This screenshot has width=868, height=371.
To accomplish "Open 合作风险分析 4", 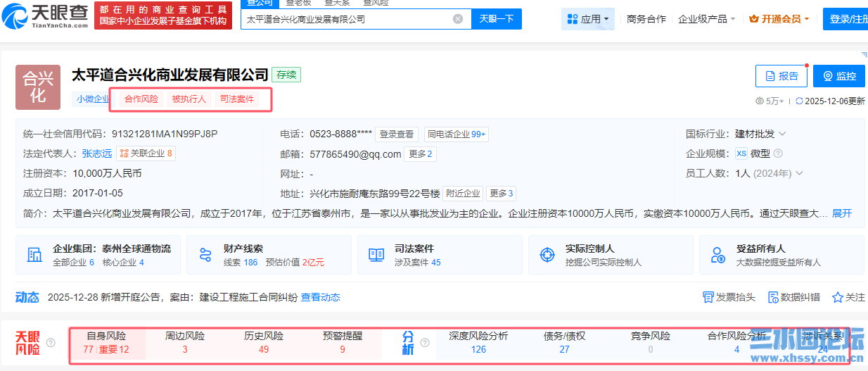I will [x=736, y=343].
